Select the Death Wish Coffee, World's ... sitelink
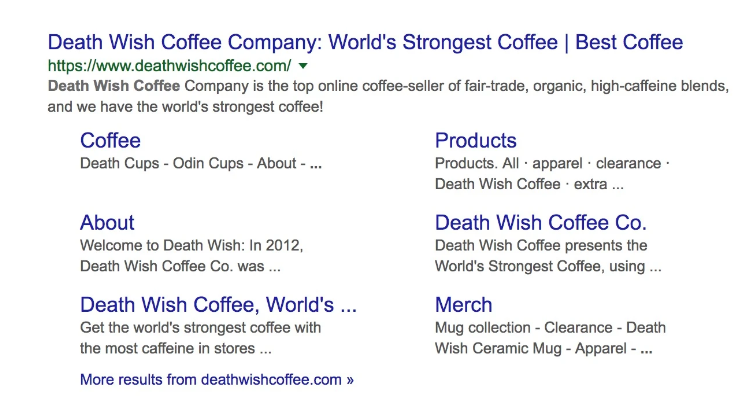Viewport: 754px width, 410px height. [218, 305]
